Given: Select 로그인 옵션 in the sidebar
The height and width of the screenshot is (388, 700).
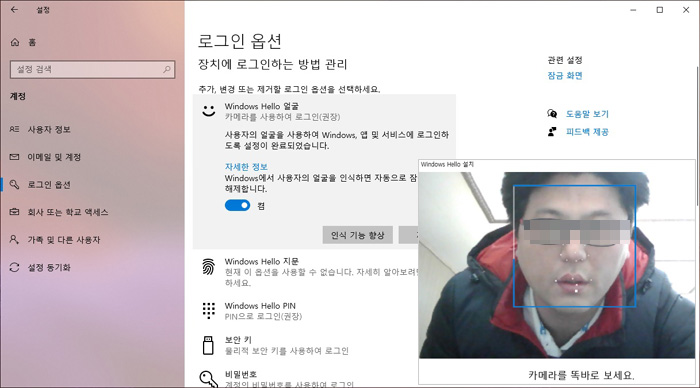Looking at the screenshot, I should click(49, 185).
